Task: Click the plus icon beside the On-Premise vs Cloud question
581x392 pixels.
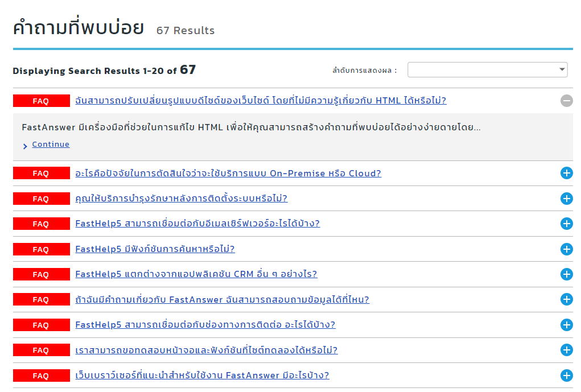Action: point(566,174)
